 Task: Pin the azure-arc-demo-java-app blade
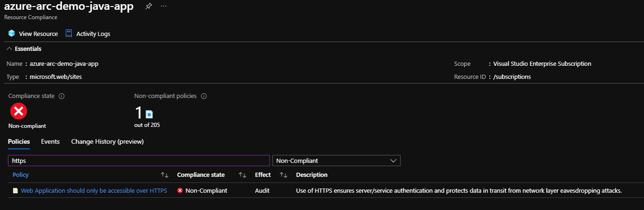pos(148,7)
